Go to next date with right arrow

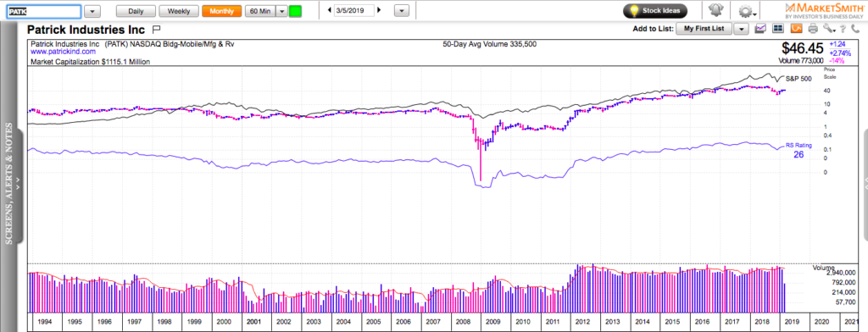pyautogui.click(x=380, y=10)
